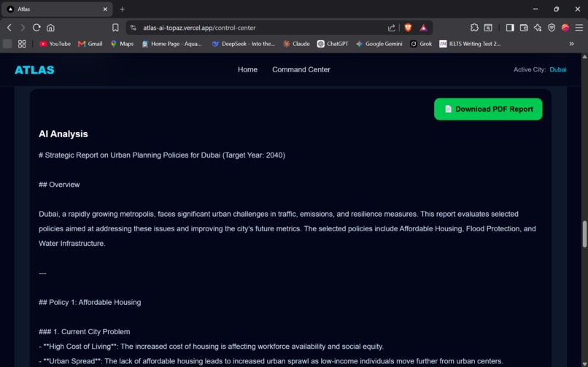Open a new tab with plus button
Viewport: 588px width, 367px height.
tap(123, 9)
